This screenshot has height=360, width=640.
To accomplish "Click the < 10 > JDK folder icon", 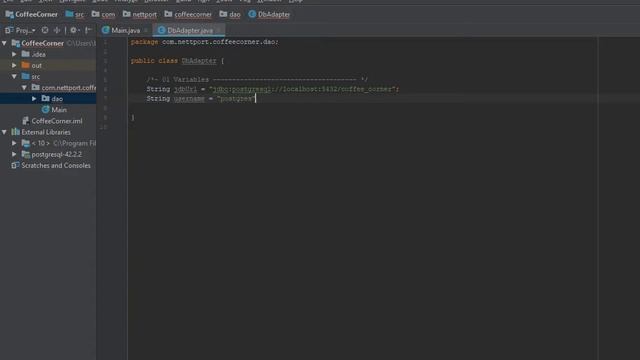I will point(26,143).
